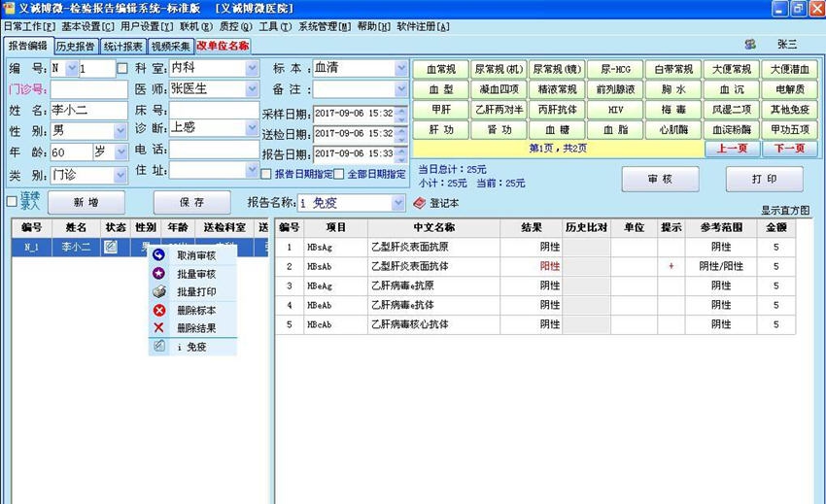
Task: Toggle the checkbox next to 编号 field
Action: [122, 69]
